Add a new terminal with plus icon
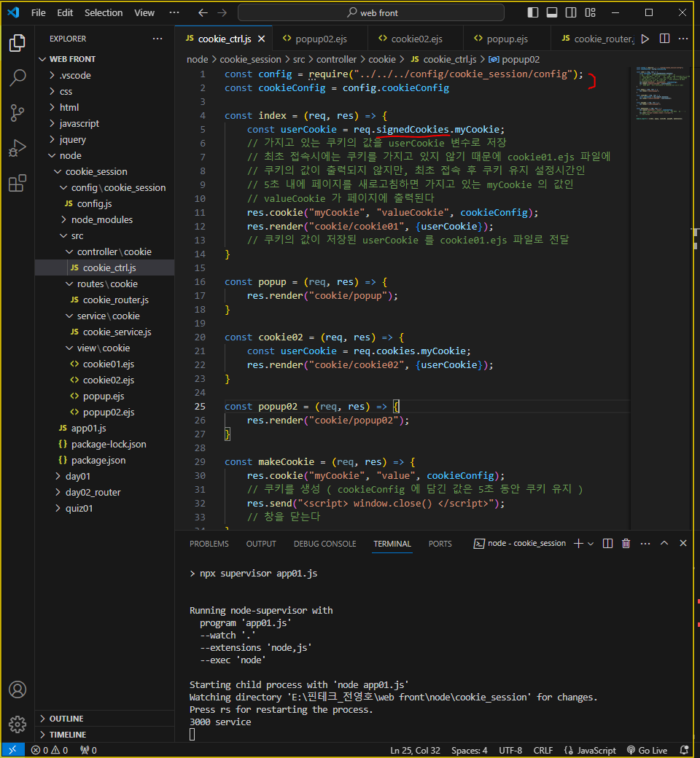This screenshot has height=758, width=700. pos(578,544)
